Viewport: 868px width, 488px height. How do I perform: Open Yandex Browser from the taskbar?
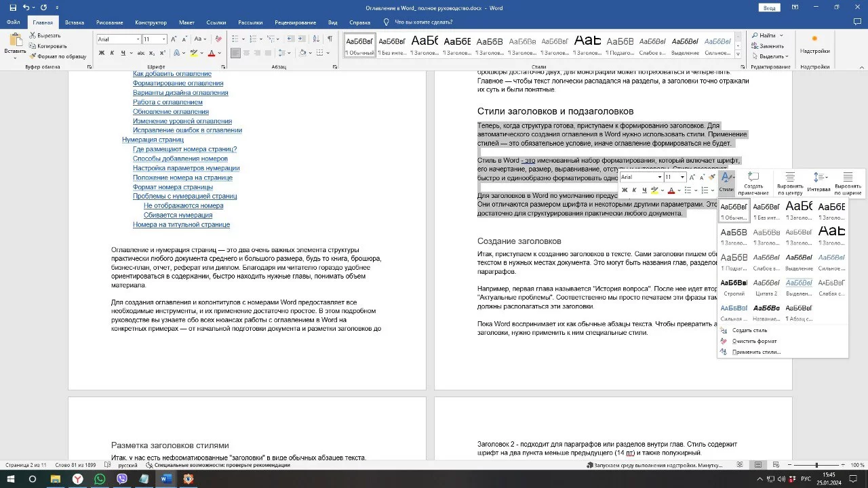pos(78,479)
